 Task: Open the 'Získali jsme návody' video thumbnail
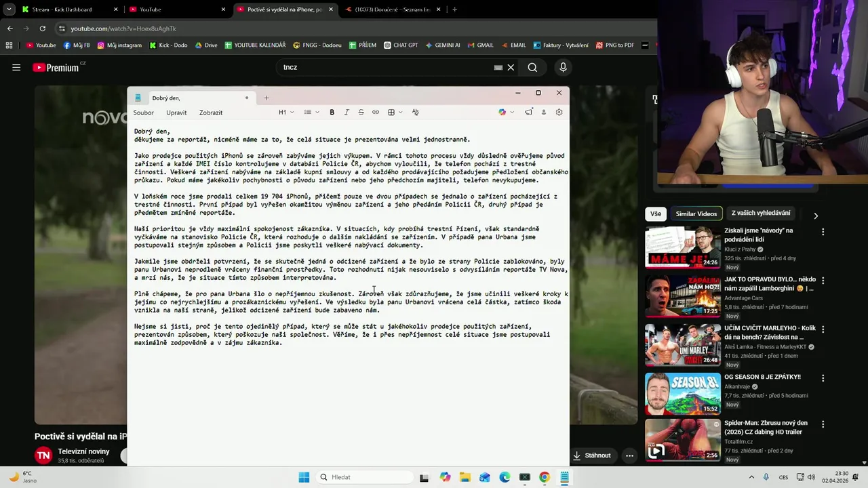[682, 247]
